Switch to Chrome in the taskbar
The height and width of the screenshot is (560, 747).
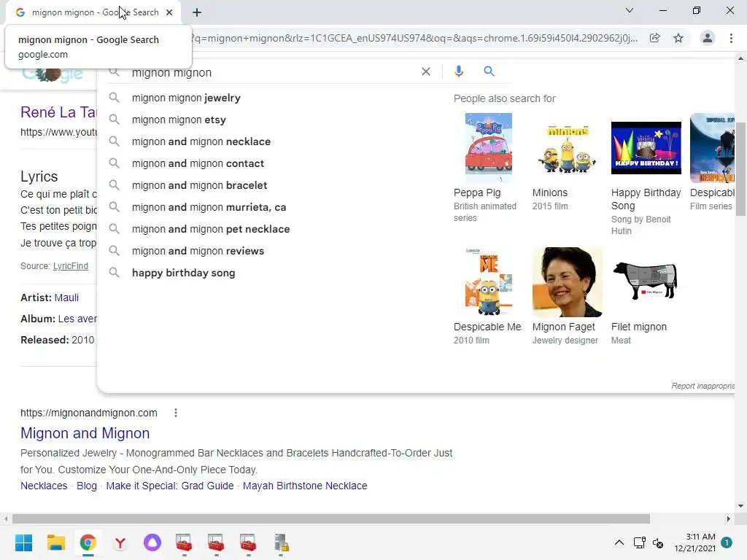(88, 542)
